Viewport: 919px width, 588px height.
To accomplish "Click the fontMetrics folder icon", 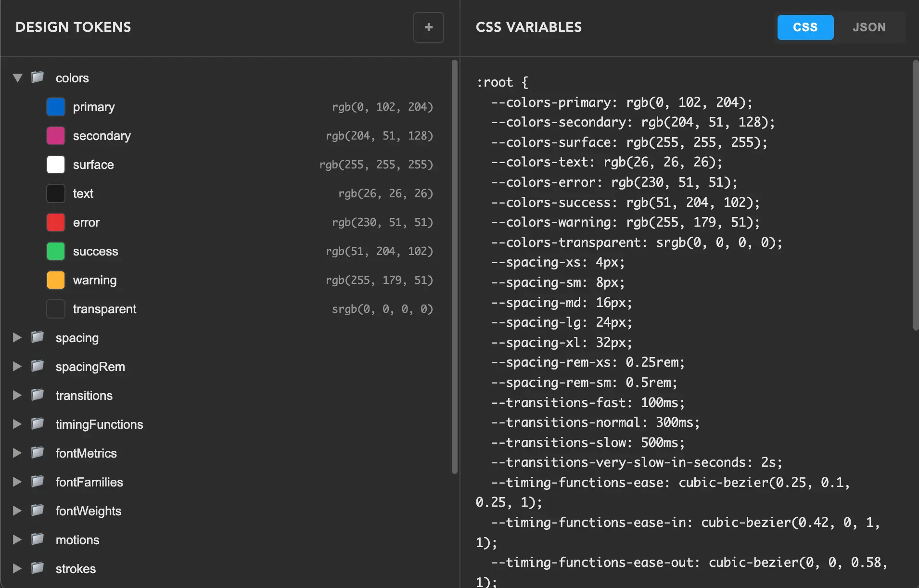I will [x=37, y=453].
